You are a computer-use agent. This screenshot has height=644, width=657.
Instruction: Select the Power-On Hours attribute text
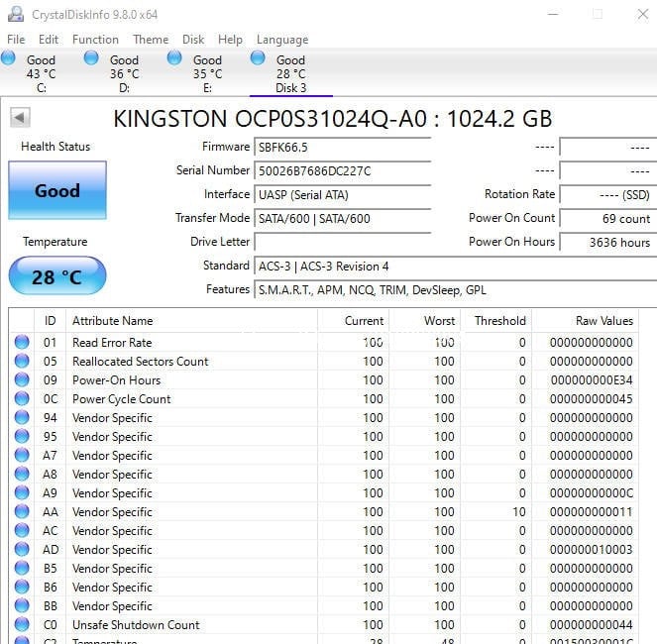(x=116, y=380)
